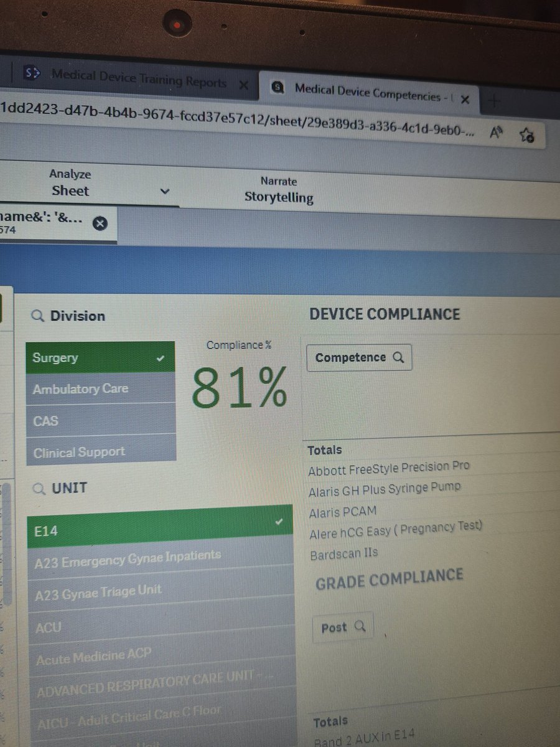Select Abbott FreeStyle Precision Pro row
Viewport: 560px width, 747px height.
pos(389,469)
